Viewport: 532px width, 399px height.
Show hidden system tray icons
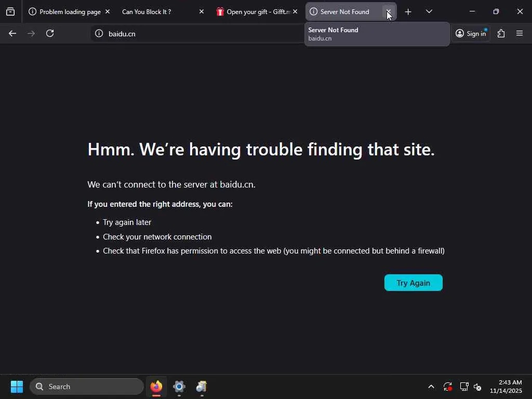coord(431,387)
